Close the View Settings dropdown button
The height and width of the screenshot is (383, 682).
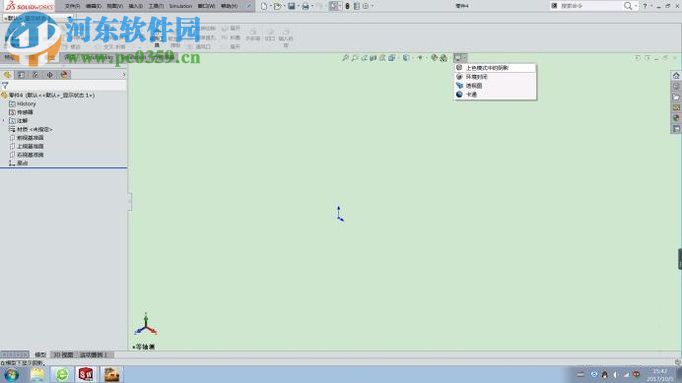(x=460, y=58)
